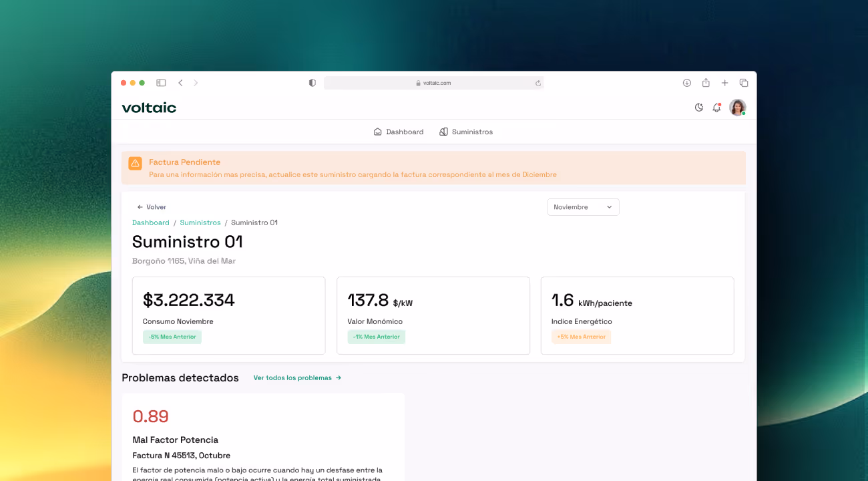The width and height of the screenshot is (868, 481).
Task: Toggle dark mode moon icon
Action: point(699,108)
